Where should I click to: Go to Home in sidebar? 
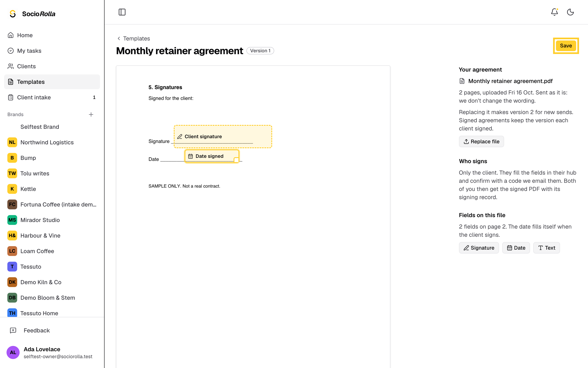coord(52,35)
